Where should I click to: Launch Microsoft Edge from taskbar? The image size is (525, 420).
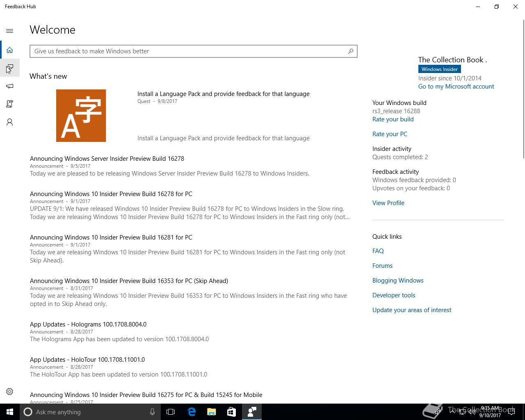point(192,412)
